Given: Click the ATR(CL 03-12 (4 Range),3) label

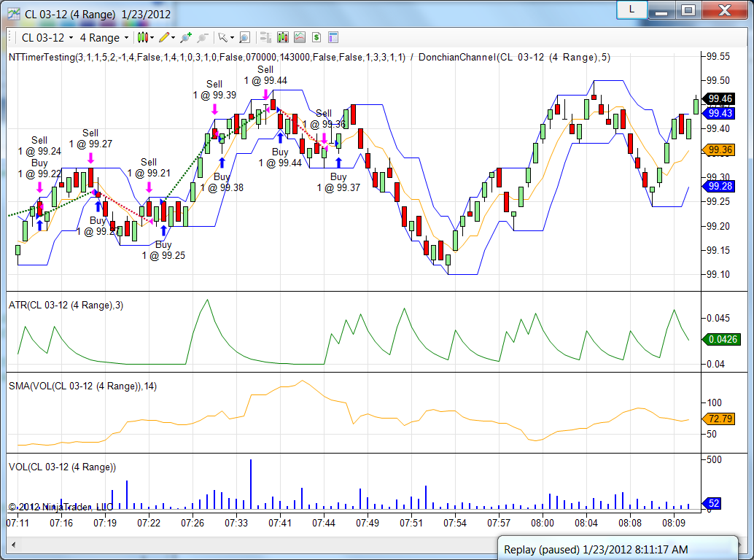Looking at the screenshot, I should click(66, 306).
